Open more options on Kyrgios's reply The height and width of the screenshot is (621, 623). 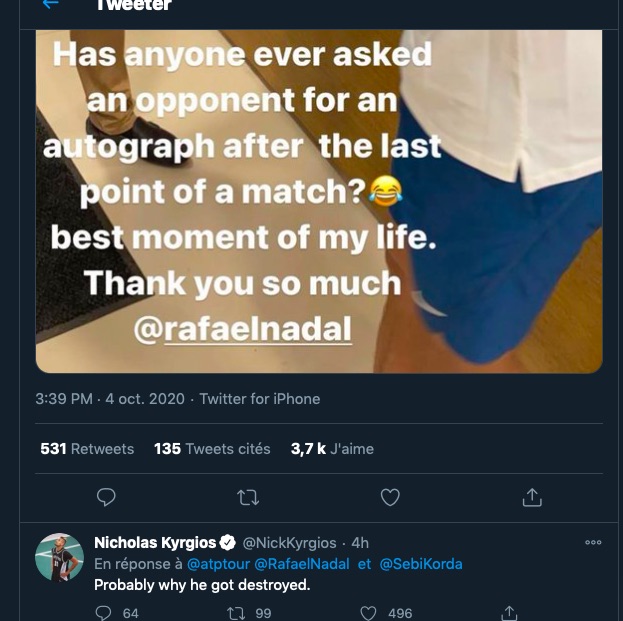[x=593, y=543]
